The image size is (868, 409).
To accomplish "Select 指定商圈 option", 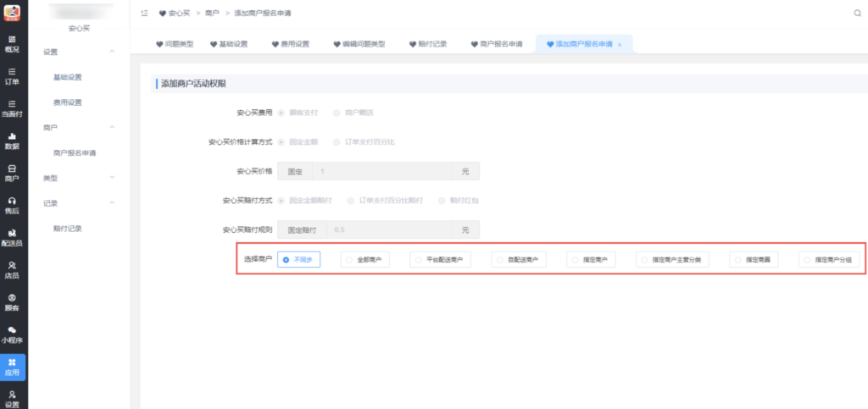I will tap(754, 259).
